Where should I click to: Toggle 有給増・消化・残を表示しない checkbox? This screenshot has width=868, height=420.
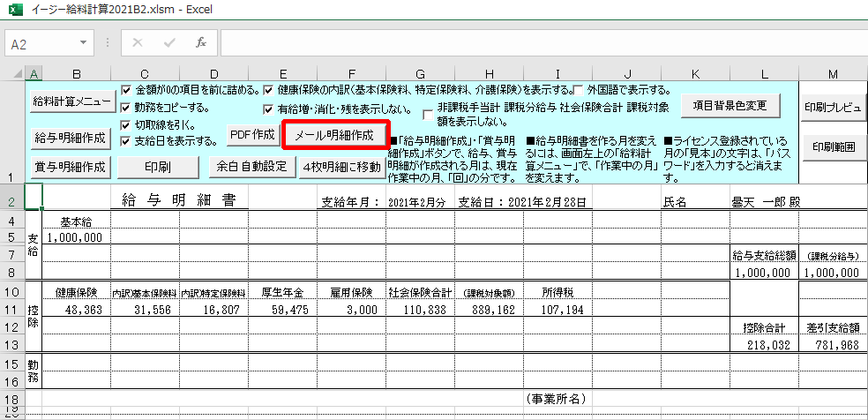[x=269, y=109]
